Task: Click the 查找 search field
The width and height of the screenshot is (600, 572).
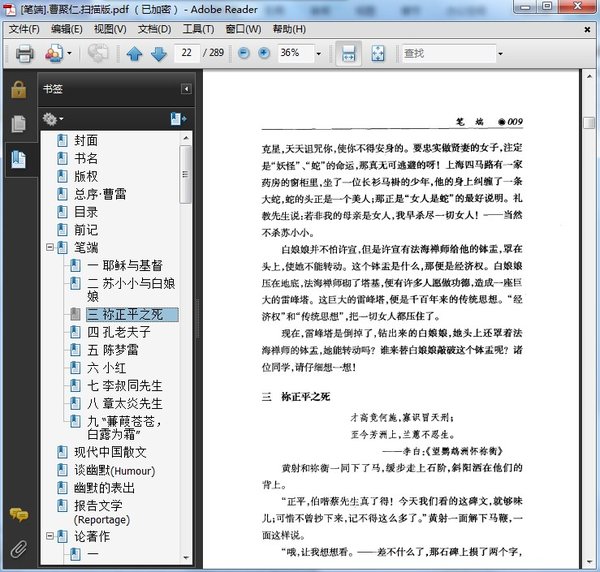Action: 448,53
